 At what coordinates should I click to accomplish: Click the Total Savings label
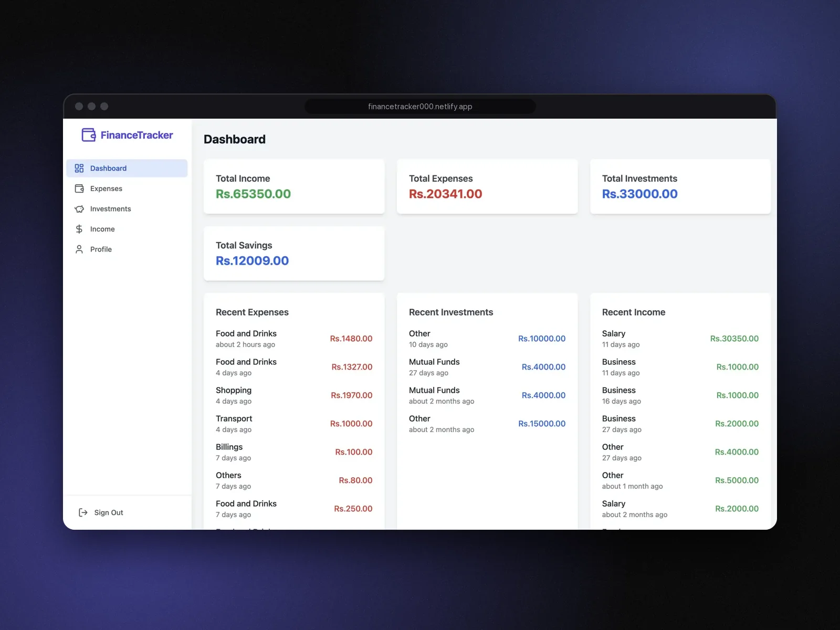pos(244,245)
